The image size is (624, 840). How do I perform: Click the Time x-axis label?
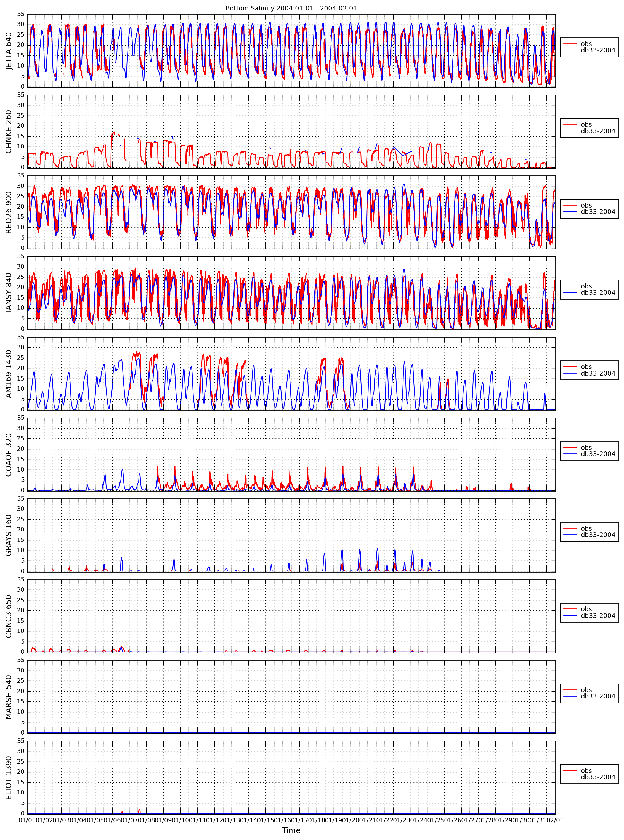(x=291, y=831)
